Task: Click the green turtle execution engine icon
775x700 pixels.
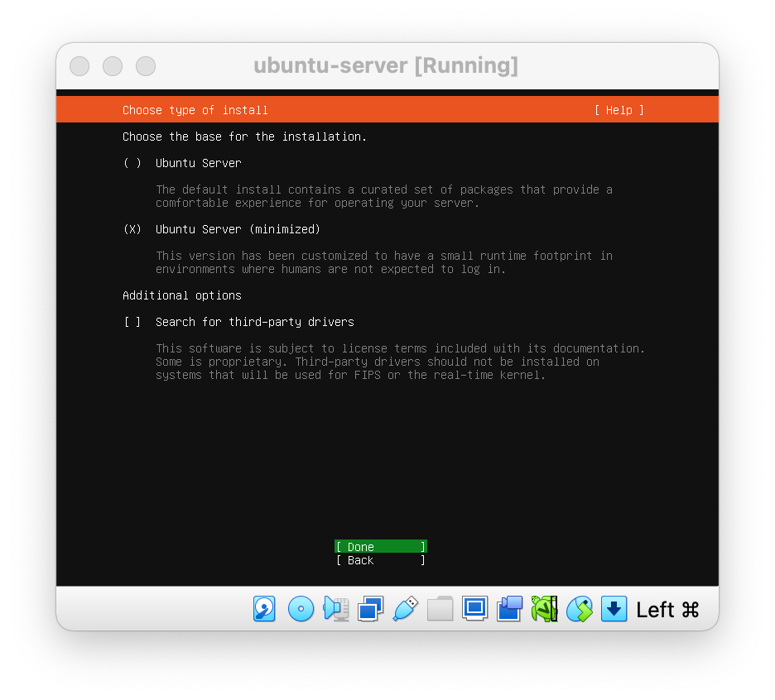Action: click(x=544, y=609)
